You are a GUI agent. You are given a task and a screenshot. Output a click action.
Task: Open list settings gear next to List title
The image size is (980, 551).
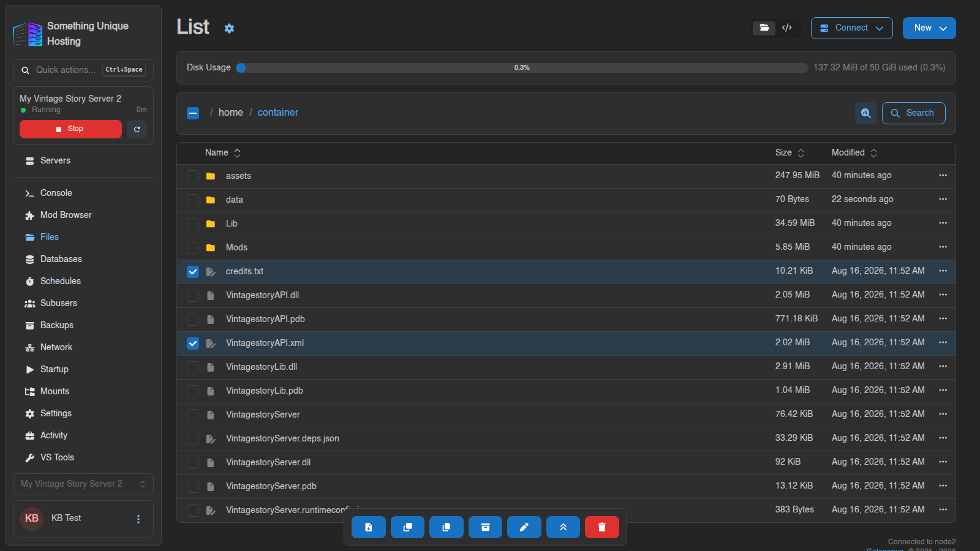pos(229,28)
